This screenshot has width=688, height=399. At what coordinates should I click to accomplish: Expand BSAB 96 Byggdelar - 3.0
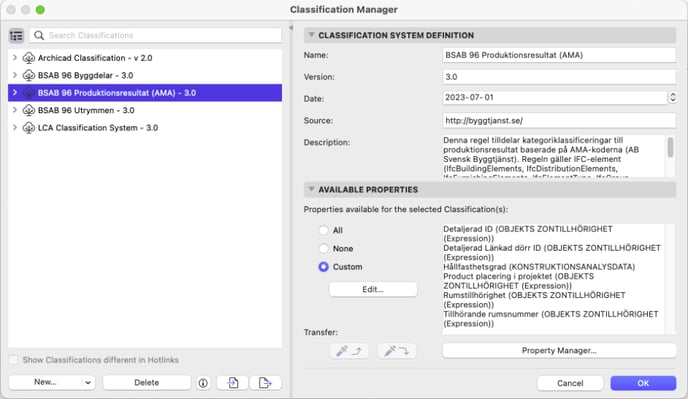coord(15,75)
